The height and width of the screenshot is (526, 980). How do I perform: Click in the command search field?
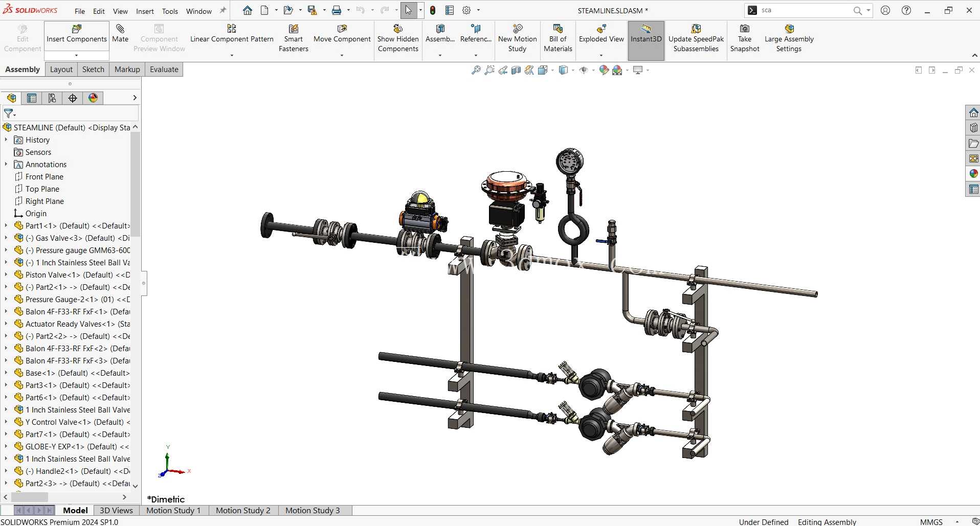tap(806, 10)
